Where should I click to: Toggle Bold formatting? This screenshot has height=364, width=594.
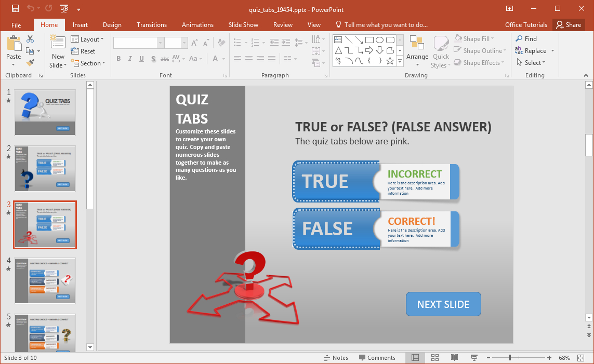pyautogui.click(x=118, y=59)
